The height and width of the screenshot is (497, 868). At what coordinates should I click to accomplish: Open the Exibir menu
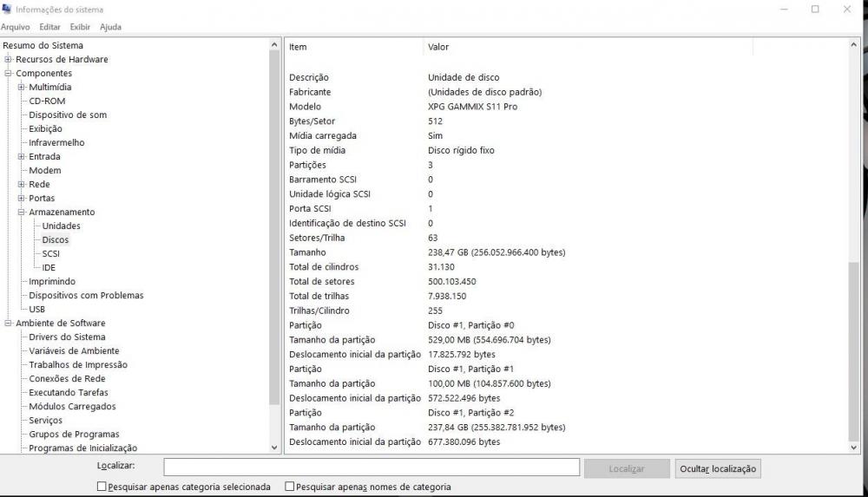pyautogui.click(x=80, y=27)
